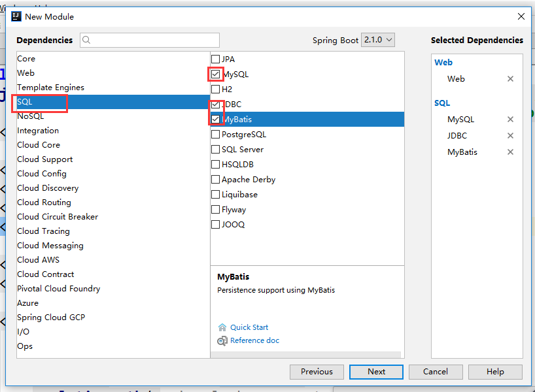Click the Help button
Screen dimensions: 535x392
(495, 372)
